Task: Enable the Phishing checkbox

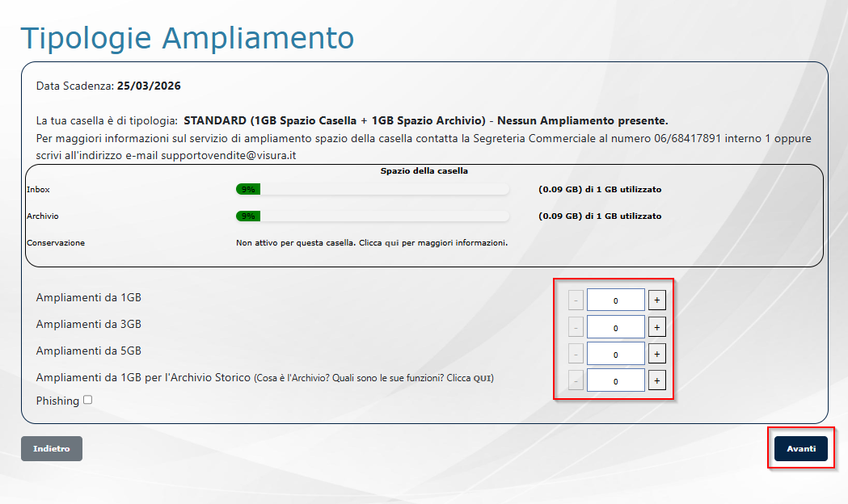Action: [x=87, y=400]
